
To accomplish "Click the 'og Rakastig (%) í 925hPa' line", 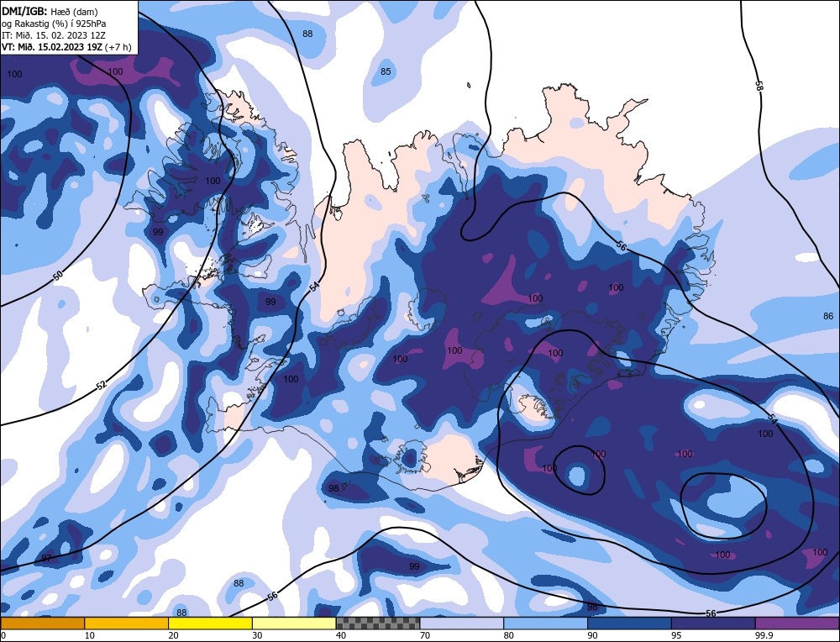I will tap(54, 23).
